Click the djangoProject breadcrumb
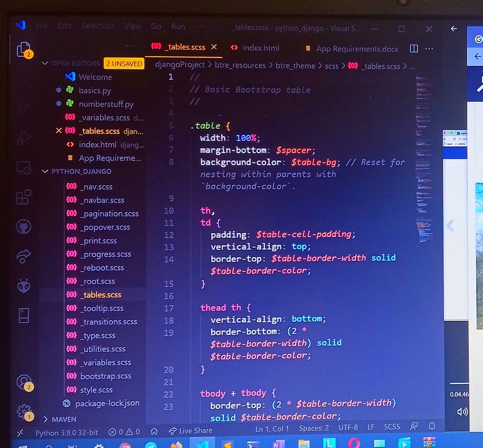483x448 pixels. coord(180,65)
